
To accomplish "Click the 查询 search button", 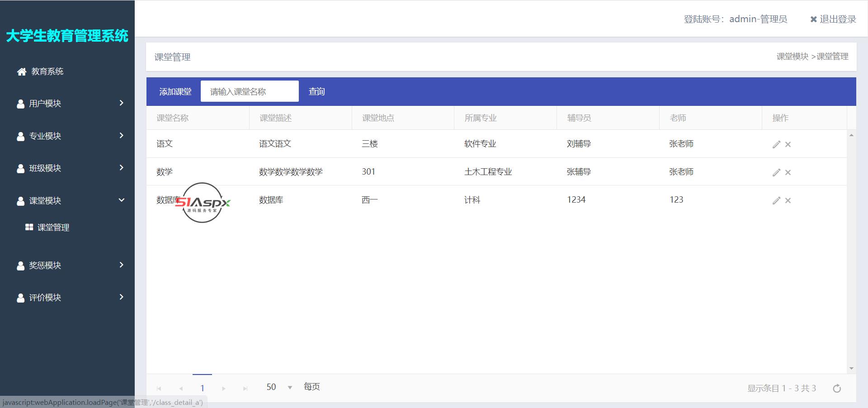I will (x=316, y=92).
